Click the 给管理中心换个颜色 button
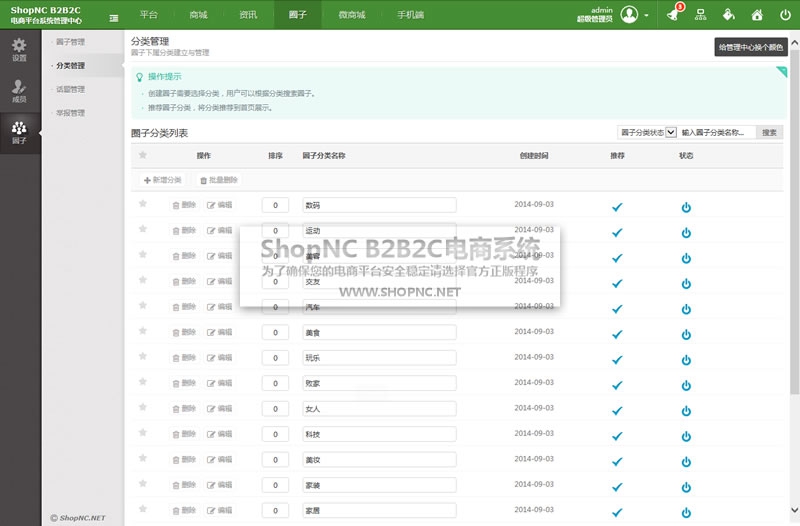The height and width of the screenshot is (526, 800). coord(751,47)
